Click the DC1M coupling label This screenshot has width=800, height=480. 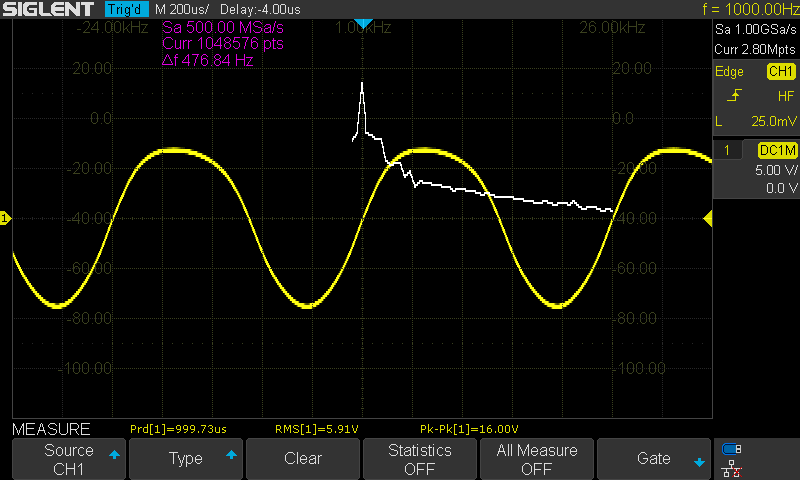pyautogui.click(x=776, y=150)
